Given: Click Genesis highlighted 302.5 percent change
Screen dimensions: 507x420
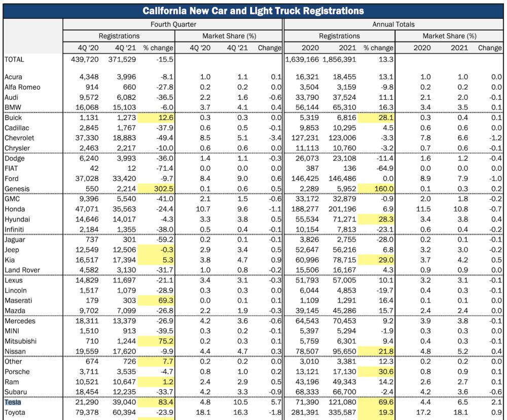Looking at the screenshot, I should [156, 188].
